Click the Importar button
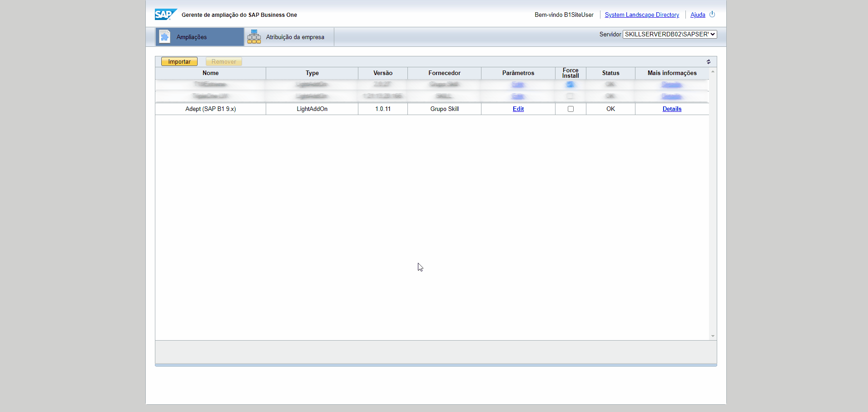 [179, 61]
